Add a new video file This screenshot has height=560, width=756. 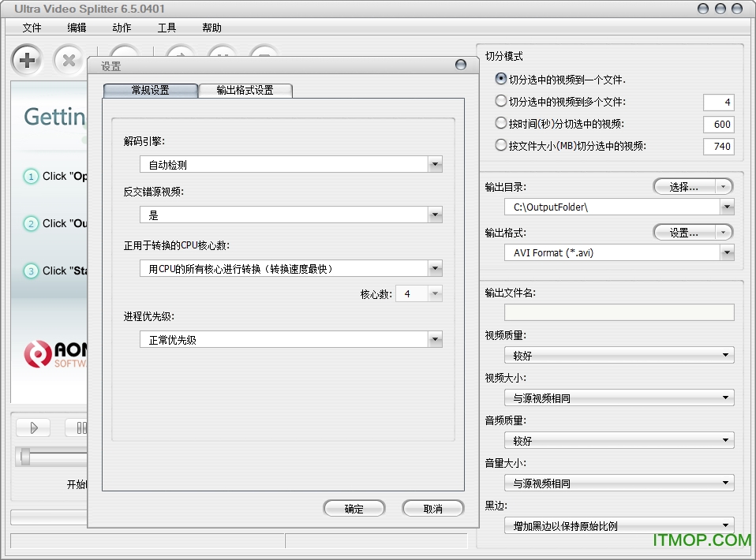(26, 60)
